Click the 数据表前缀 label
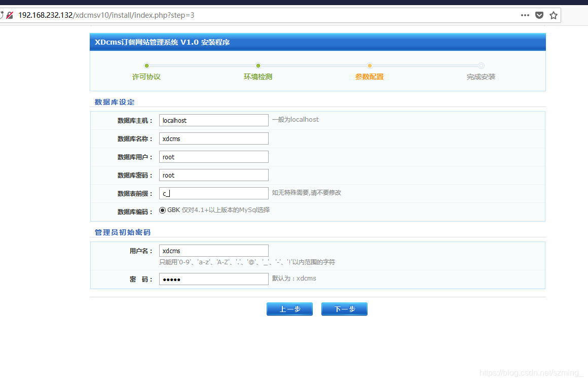 pos(135,194)
